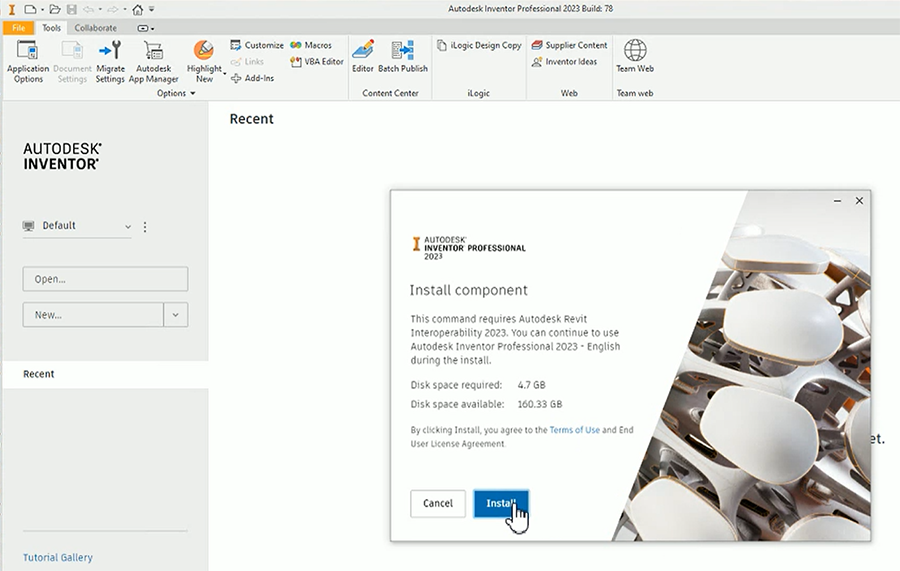
Task: Open the File menu
Action: tap(18, 28)
